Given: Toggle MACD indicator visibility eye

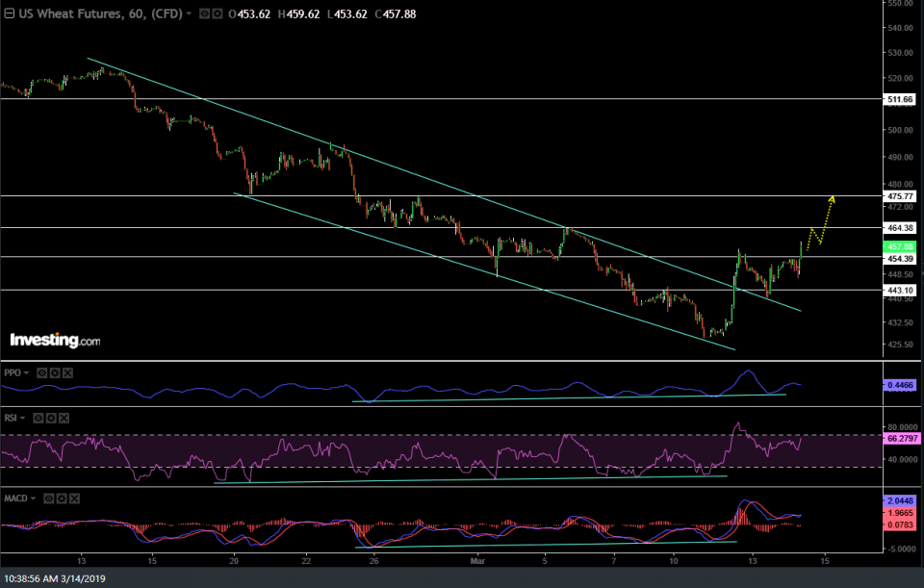Looking at the screenshot, I should 49,499.
